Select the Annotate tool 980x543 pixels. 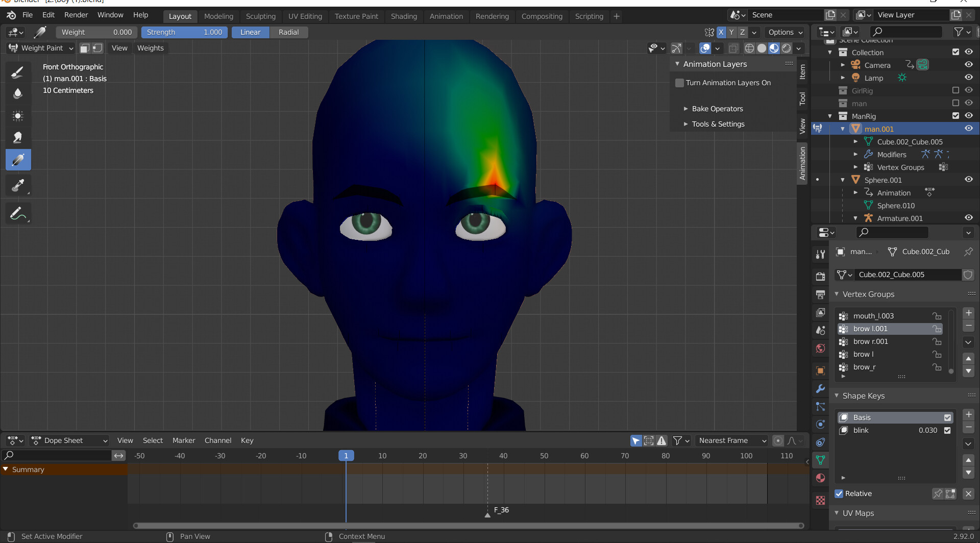[18, 213]
